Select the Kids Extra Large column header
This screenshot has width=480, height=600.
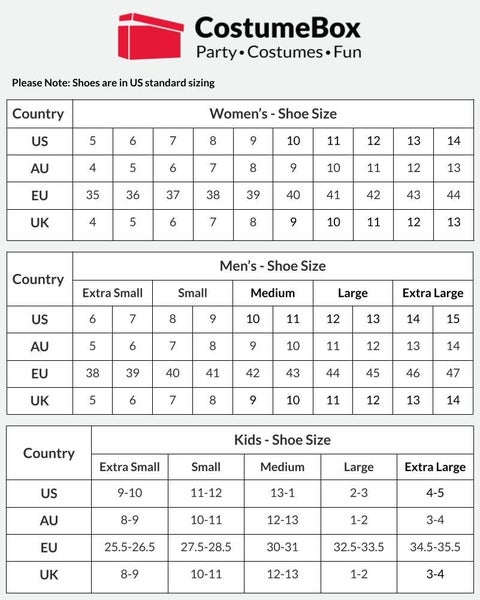tap(435, 467)
